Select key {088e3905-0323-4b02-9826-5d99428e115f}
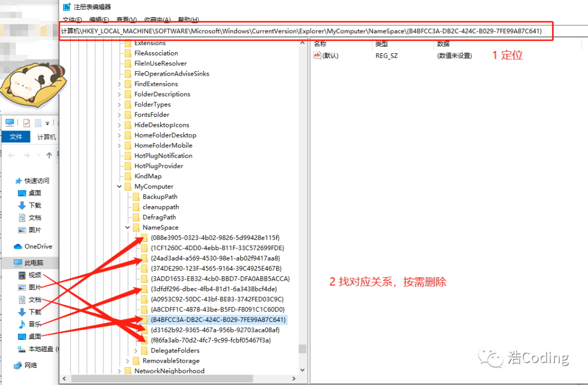Screen dimensions: 588x385 215,238
